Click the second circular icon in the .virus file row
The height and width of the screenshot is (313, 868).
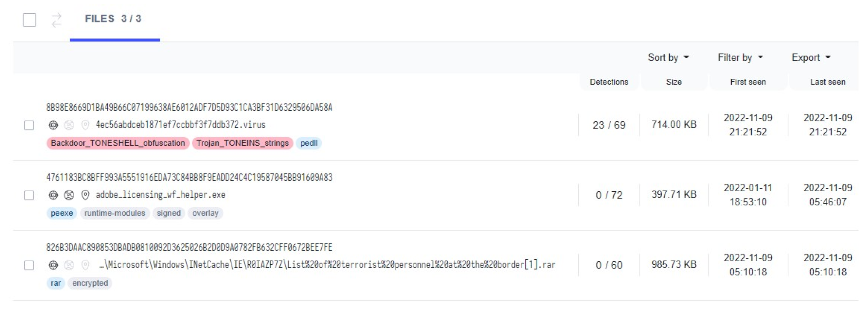tap(69, 125)
